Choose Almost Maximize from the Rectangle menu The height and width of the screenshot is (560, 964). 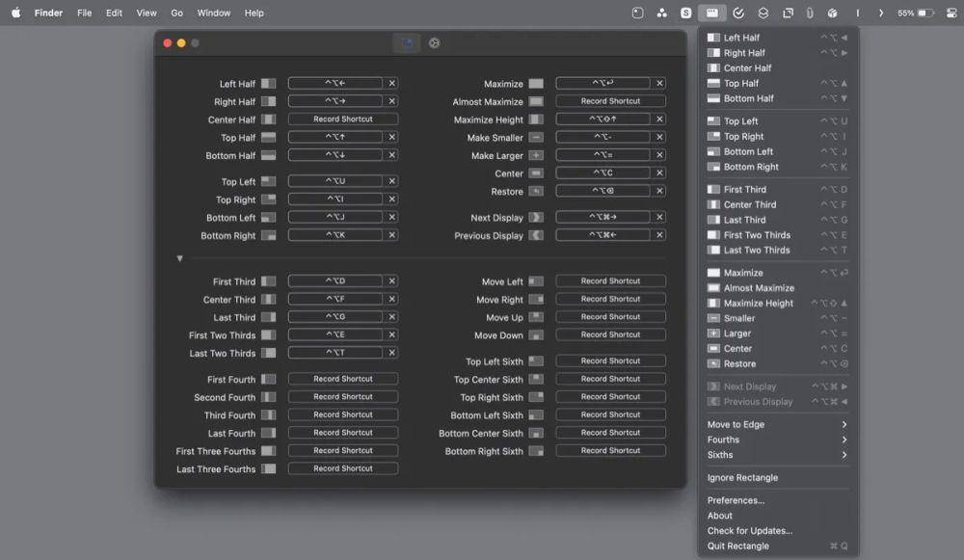[x=778, y=288]
